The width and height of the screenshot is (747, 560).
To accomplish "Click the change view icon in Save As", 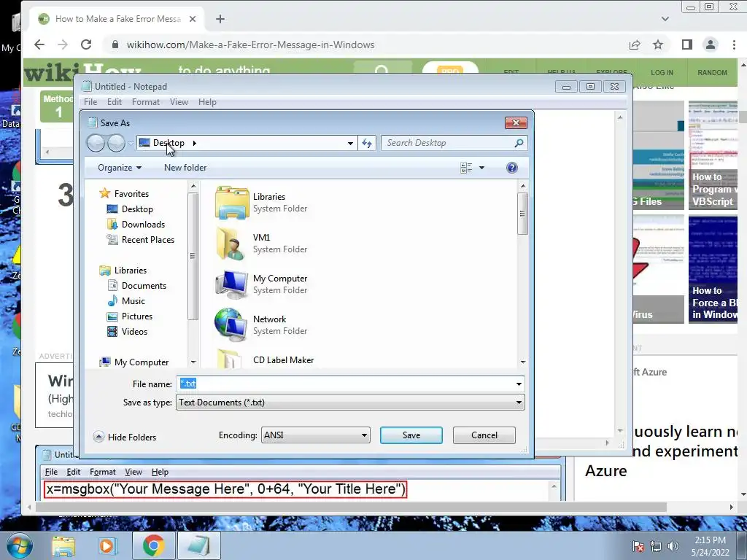I will coord(466,168).
